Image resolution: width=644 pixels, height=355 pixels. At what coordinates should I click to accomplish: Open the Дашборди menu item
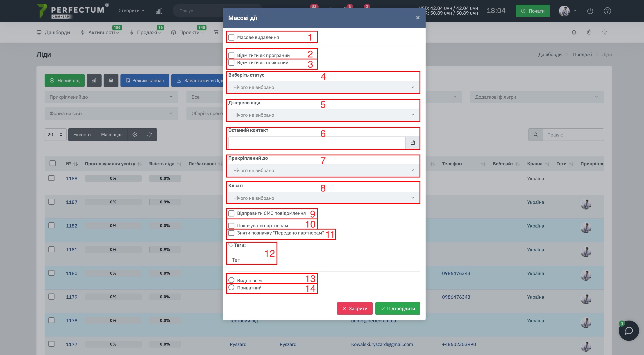pos(53,32)
